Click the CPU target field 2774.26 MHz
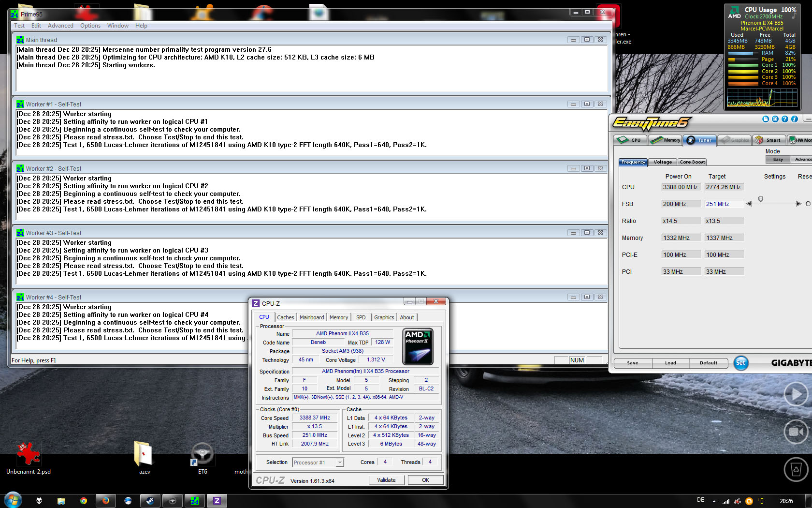812x508 pixels. (x=724, y=187)
